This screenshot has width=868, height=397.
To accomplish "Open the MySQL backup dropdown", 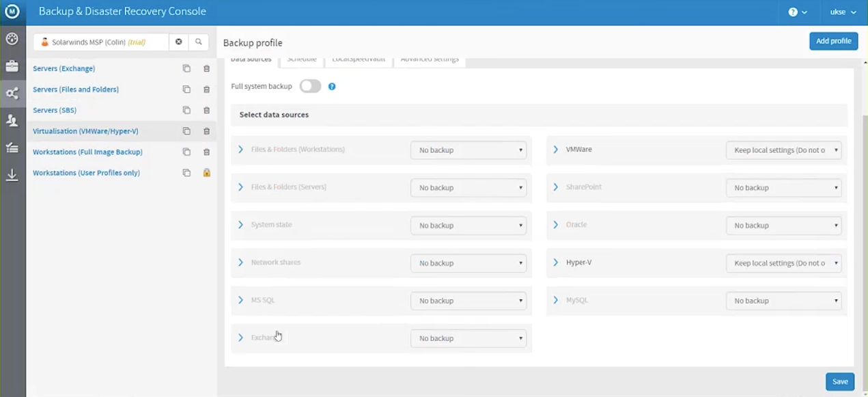I will coord(783,301).
